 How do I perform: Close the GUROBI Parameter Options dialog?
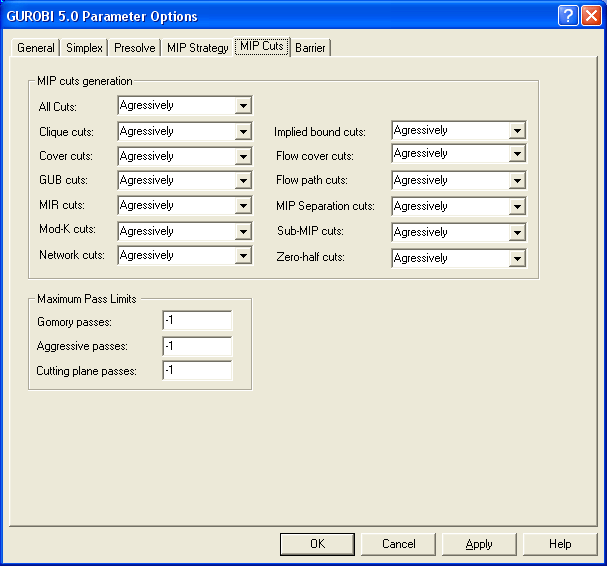coord(592,16)
